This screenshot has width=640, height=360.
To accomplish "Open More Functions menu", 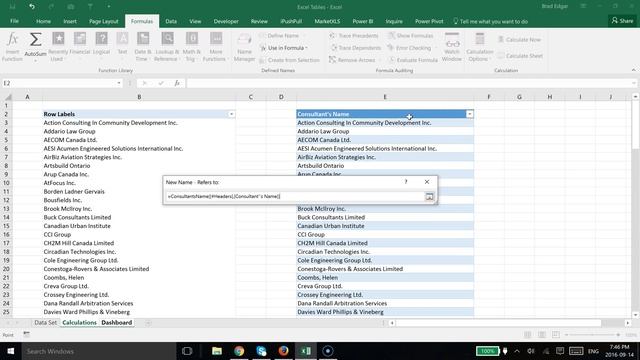I will click(215, 47).
